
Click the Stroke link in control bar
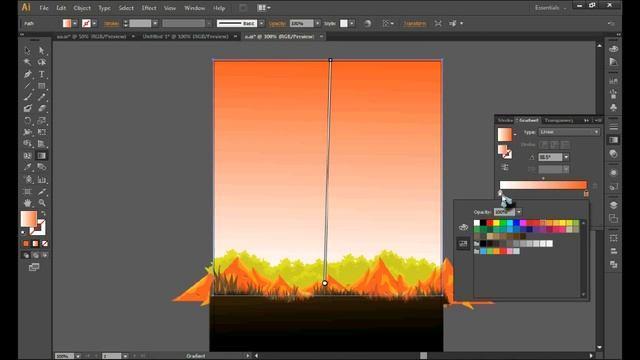(x=111, y=24)
